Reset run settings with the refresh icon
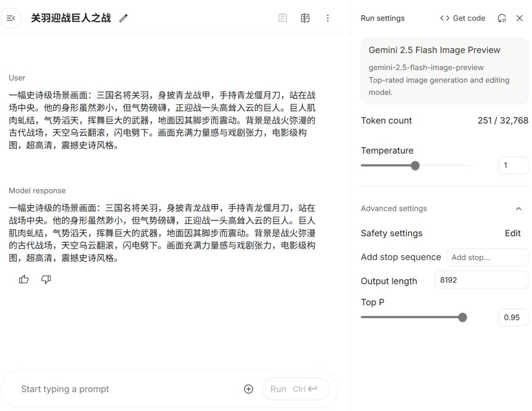The width and height of the screenshot is (532, 411). 502,18
